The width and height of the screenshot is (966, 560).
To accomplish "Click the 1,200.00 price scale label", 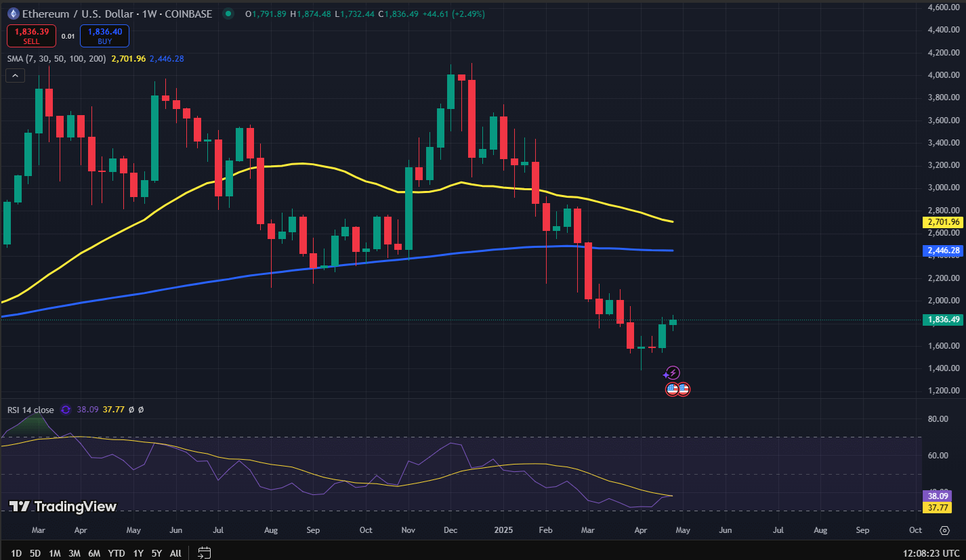I will pyautogui.click(x=945, y=391).
